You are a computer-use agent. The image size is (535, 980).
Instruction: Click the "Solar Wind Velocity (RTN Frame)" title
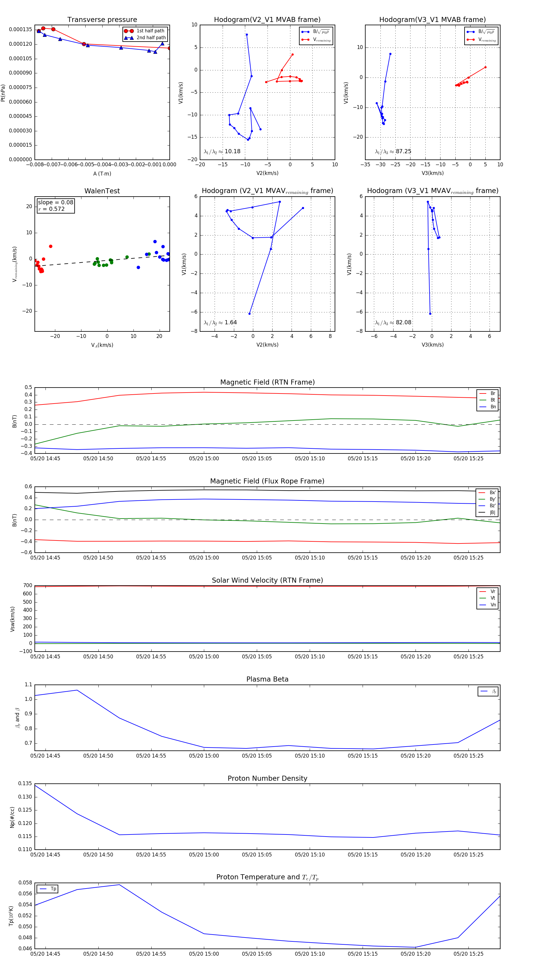pos(267,580)
